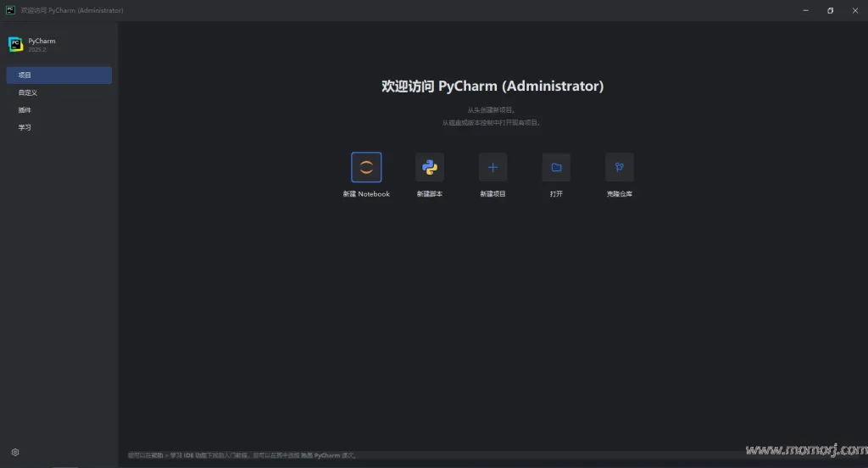
Task: Open the Plugins (插件) tab
Action: 58,109
